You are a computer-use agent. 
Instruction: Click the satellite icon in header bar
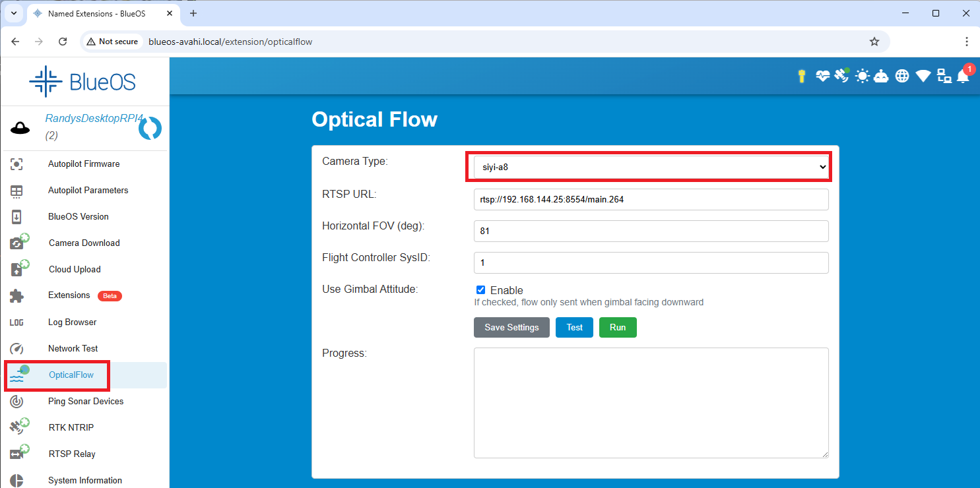[841, 76]
